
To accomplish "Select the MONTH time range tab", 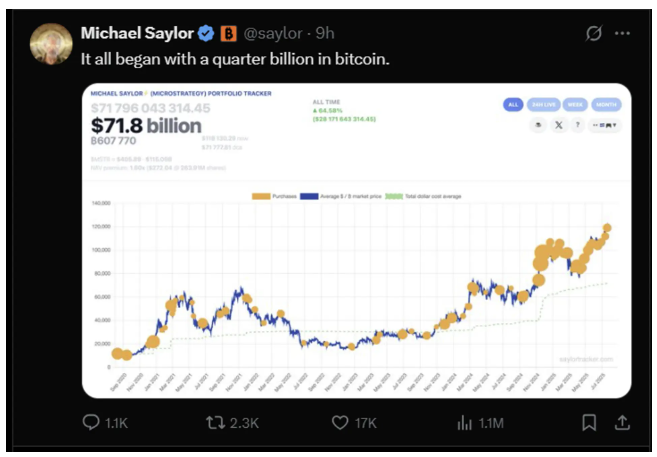I will click(x=607, y=104).
